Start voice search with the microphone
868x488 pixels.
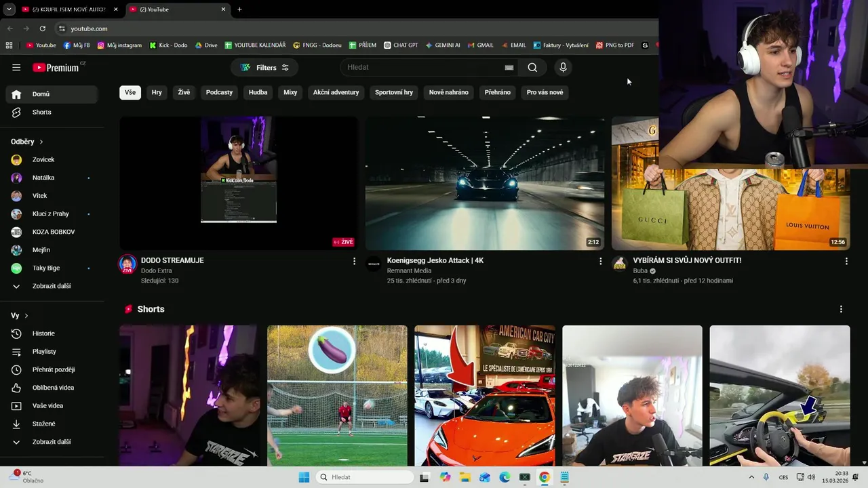click(x=563, y=67)
